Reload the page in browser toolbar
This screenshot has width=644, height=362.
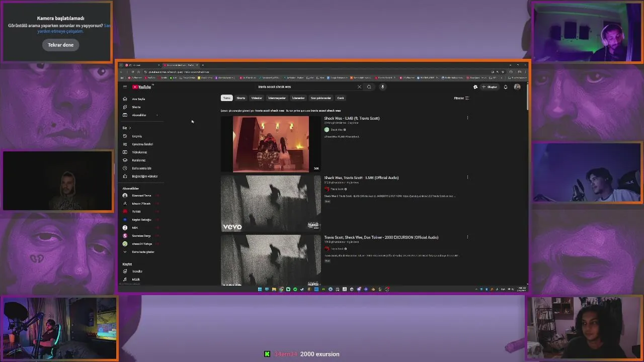pyautogui.click(x=133, y=72)
